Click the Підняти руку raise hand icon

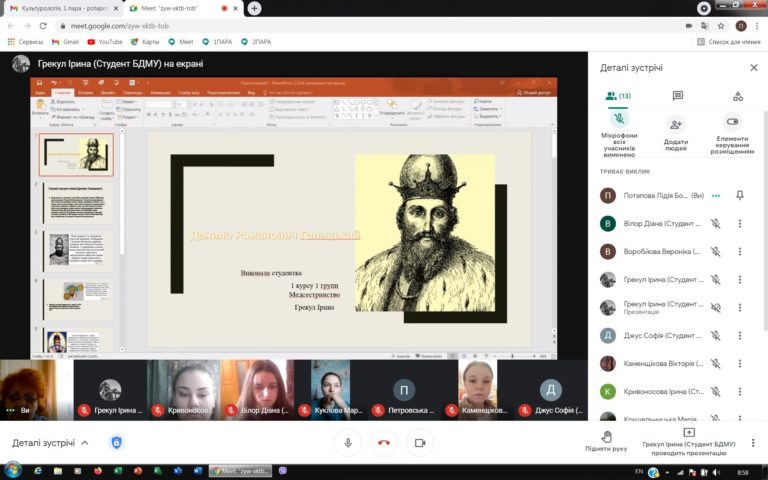tap(606, 436)
